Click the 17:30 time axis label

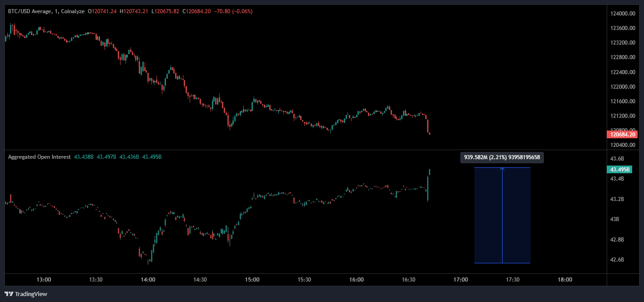pos(513,280)
